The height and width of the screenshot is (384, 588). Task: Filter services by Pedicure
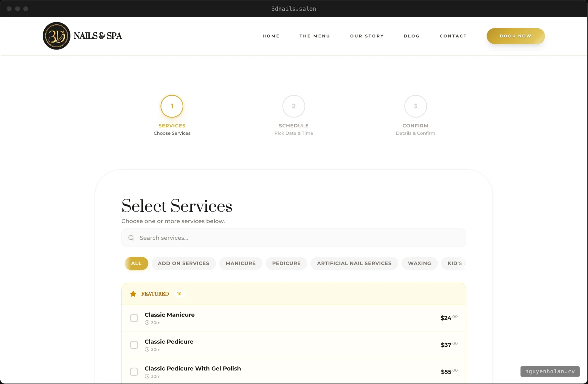click(286, 263)
